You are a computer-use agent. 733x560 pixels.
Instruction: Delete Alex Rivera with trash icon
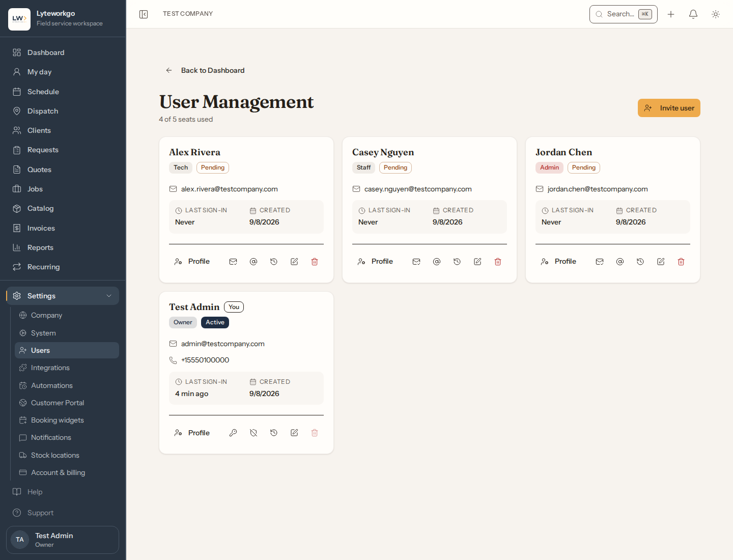[315, 262]
